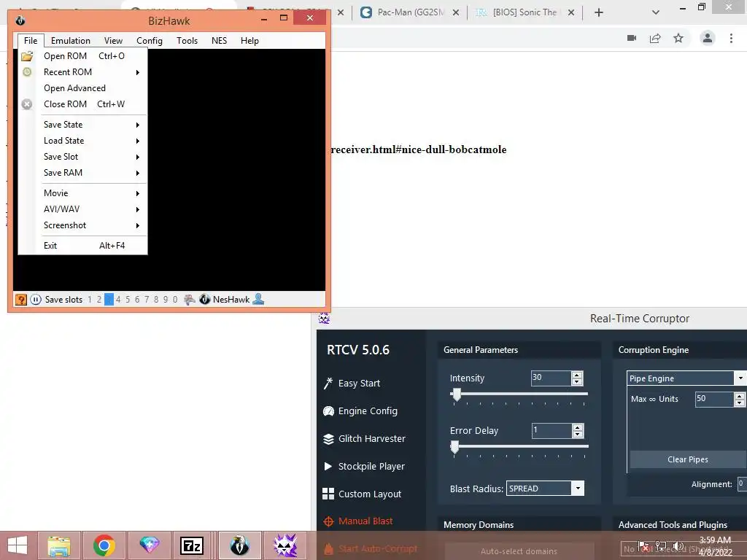Decrease Error Delay with down stepper

[578, 435]
